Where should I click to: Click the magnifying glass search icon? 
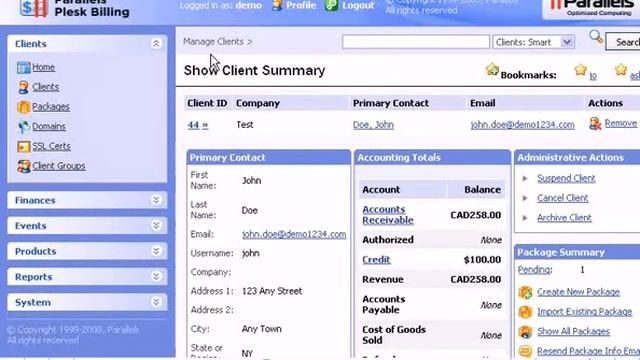pos(596,37)
